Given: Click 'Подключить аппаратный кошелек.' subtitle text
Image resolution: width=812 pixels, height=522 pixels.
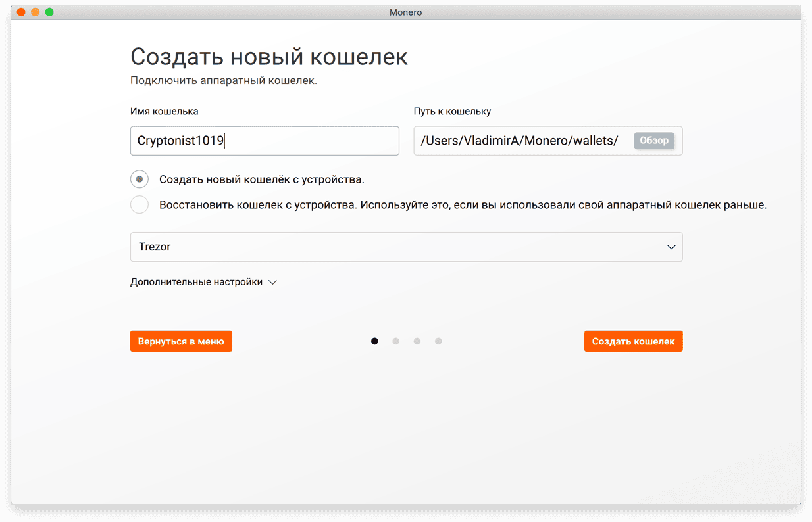Looking at the screenshot, I should (x=224, y=81).
